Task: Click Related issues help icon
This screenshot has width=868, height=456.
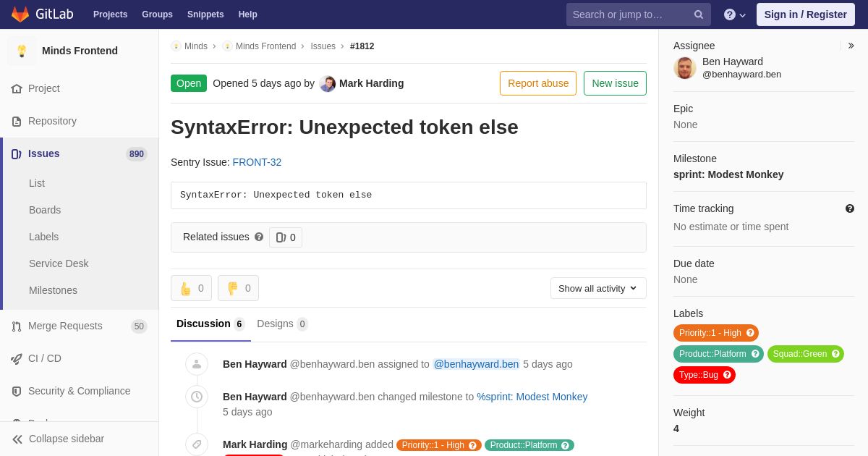Action: pyautogui.click(x=259, y=237)
